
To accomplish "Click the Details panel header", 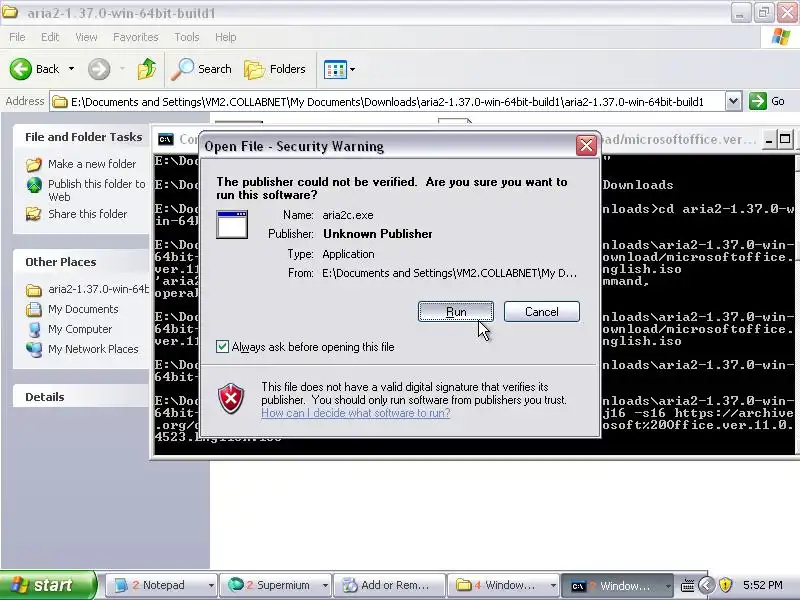I will (x=82, y=396).
